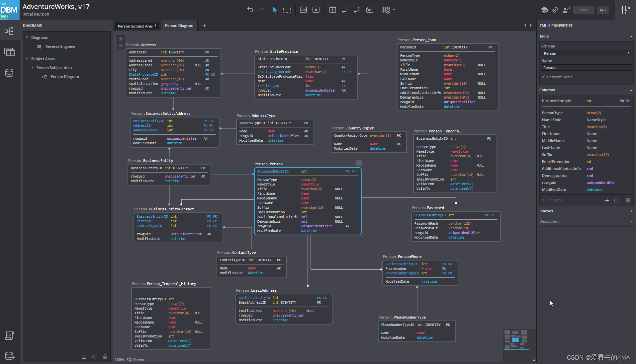Edit the table Name field

coord(586,68)
